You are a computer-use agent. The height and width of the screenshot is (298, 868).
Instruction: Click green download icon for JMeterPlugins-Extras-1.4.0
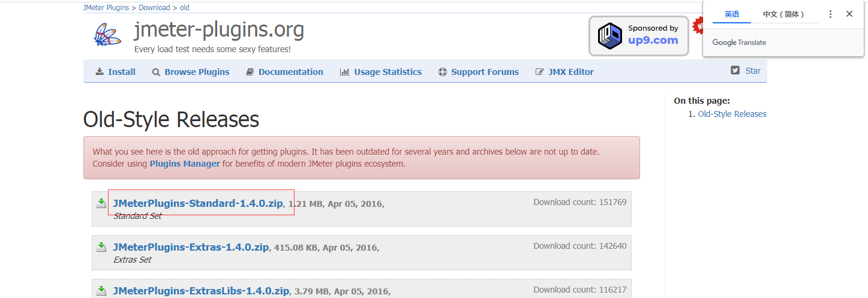(x=102, y=247)
